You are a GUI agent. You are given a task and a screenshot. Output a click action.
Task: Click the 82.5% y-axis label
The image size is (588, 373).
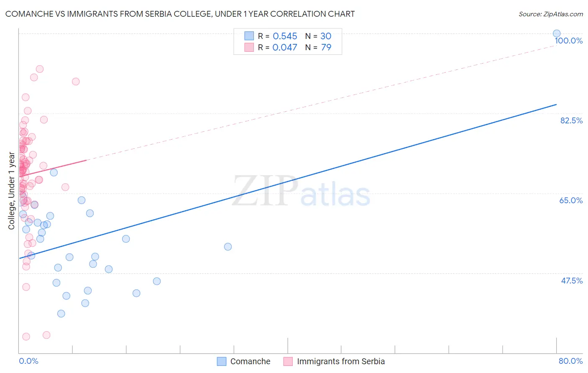[x=571, y=120]
